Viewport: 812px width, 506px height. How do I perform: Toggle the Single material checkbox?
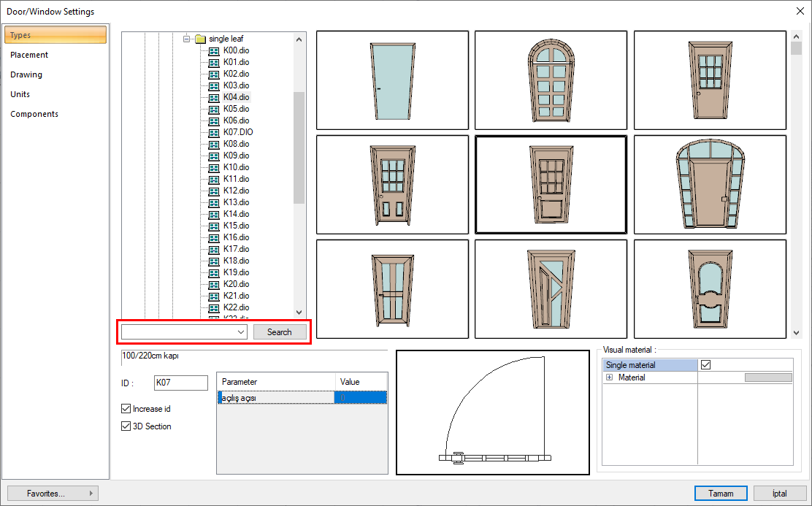click(705, 365)
